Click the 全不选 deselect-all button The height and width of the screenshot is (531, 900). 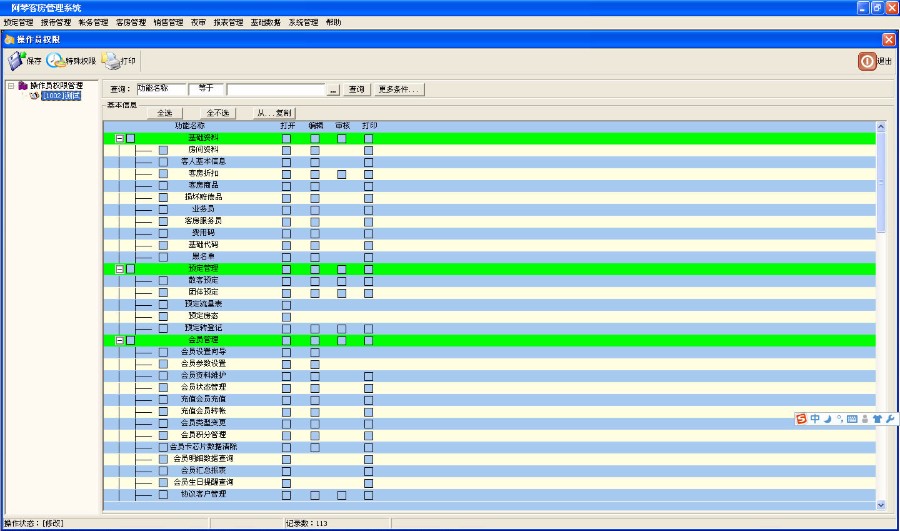pos(218,113)
